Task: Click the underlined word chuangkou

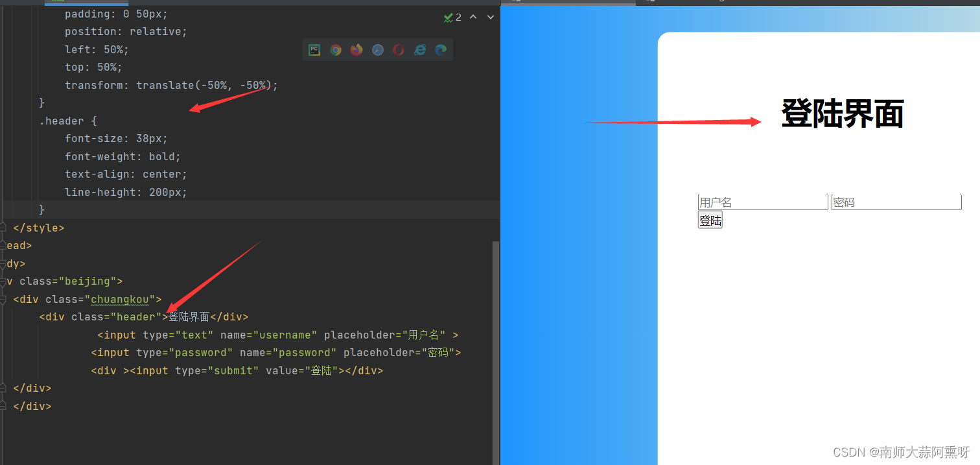Action: 120,299
